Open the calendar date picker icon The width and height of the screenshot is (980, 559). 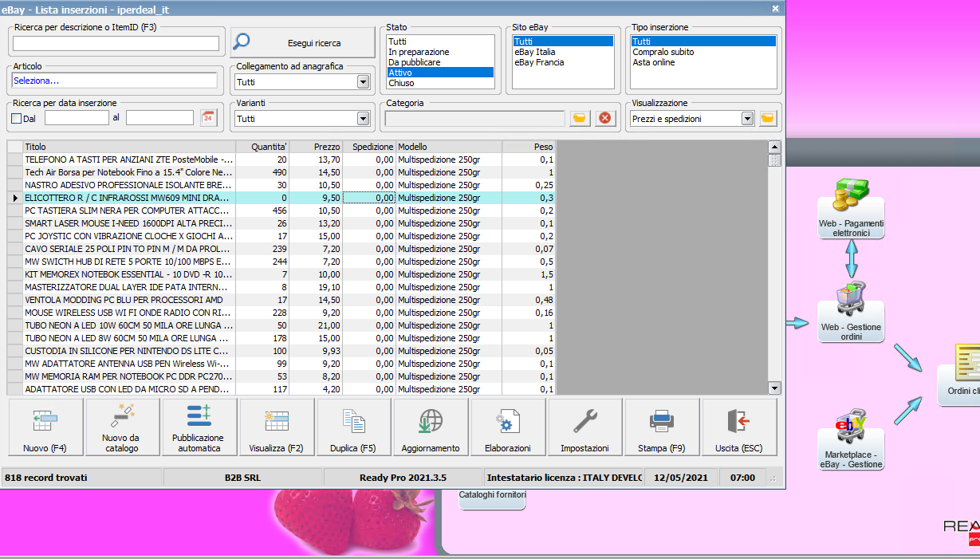[208, 118]
